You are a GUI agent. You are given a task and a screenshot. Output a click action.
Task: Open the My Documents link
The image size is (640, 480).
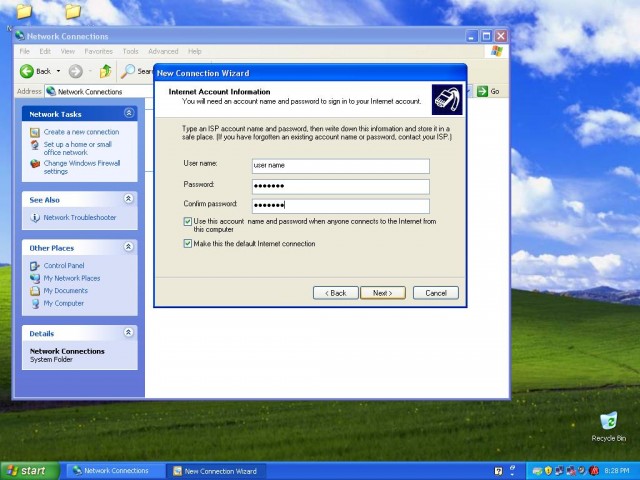[65, 291]
